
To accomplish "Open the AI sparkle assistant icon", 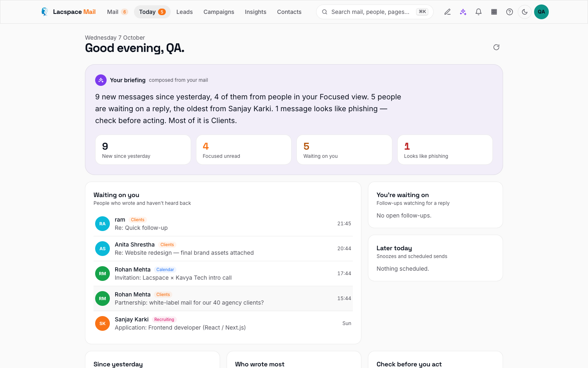I will [x=463, y=12].
